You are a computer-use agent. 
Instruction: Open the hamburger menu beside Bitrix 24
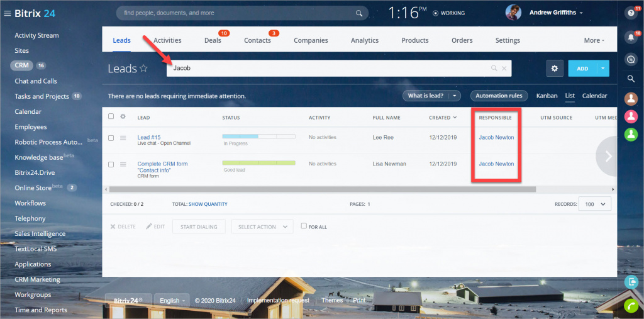coord(7,14)
